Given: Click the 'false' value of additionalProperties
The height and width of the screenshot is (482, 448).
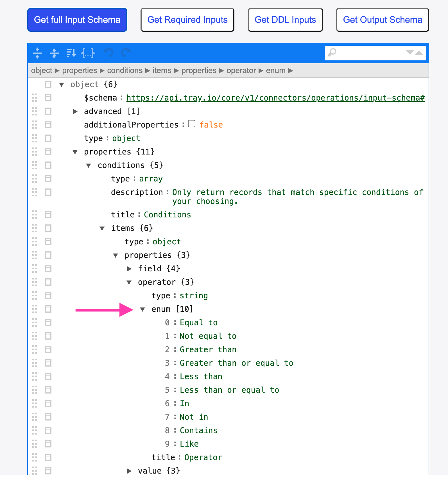Looking at the screenshot, I should 211,125.
